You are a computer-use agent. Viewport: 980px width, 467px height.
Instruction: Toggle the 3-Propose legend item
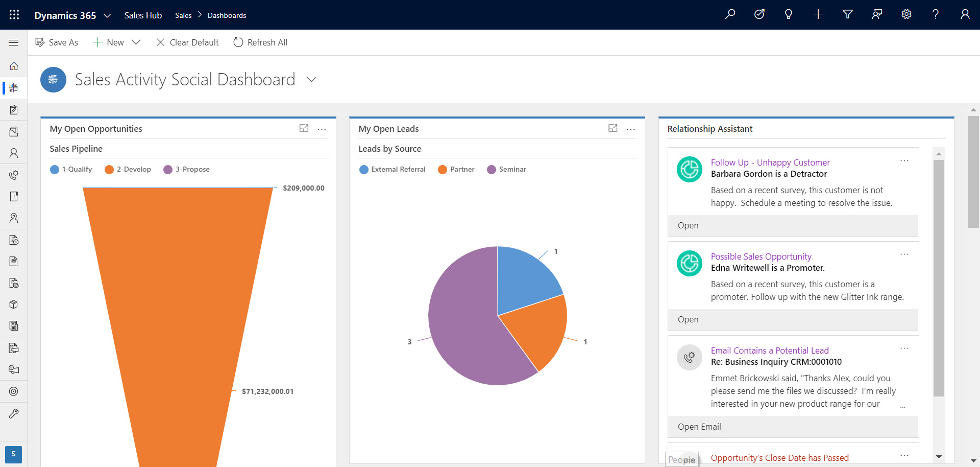click(x=186, y=169)
